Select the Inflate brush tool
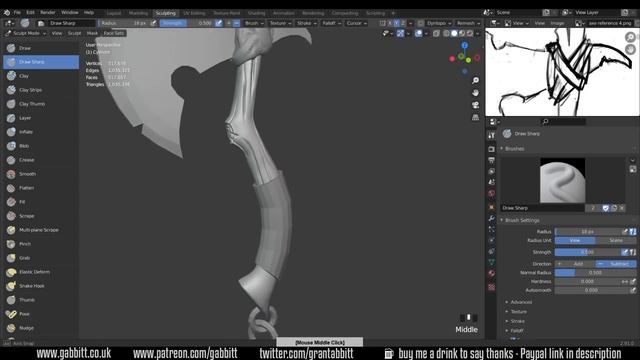640x360 pixels. click(41, 132)
